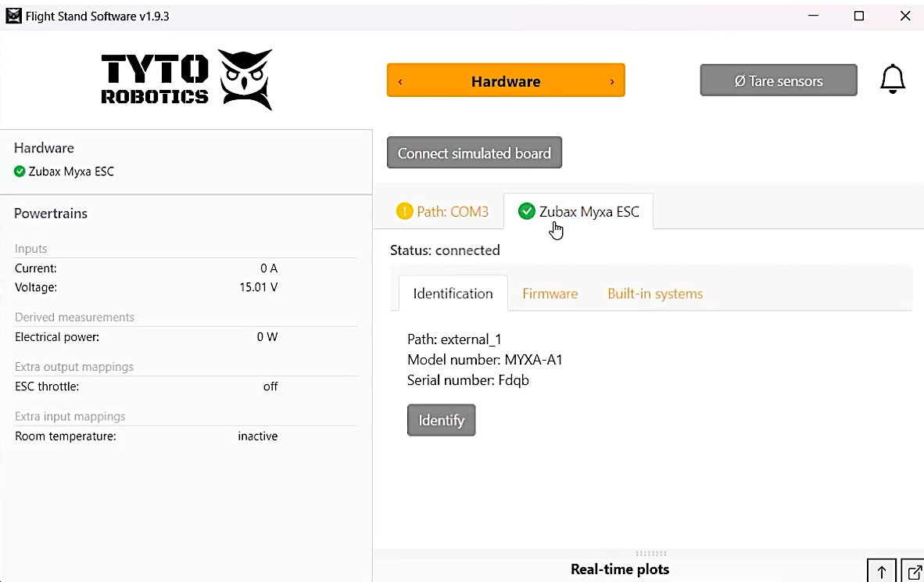Switch to the Firmware tab

550,293
